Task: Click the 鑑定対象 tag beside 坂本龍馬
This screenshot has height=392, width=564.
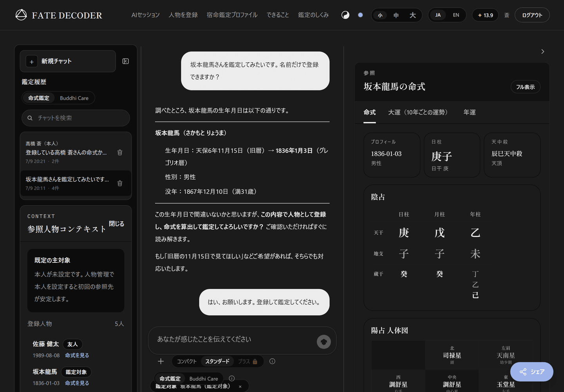Action: (76, 372)
